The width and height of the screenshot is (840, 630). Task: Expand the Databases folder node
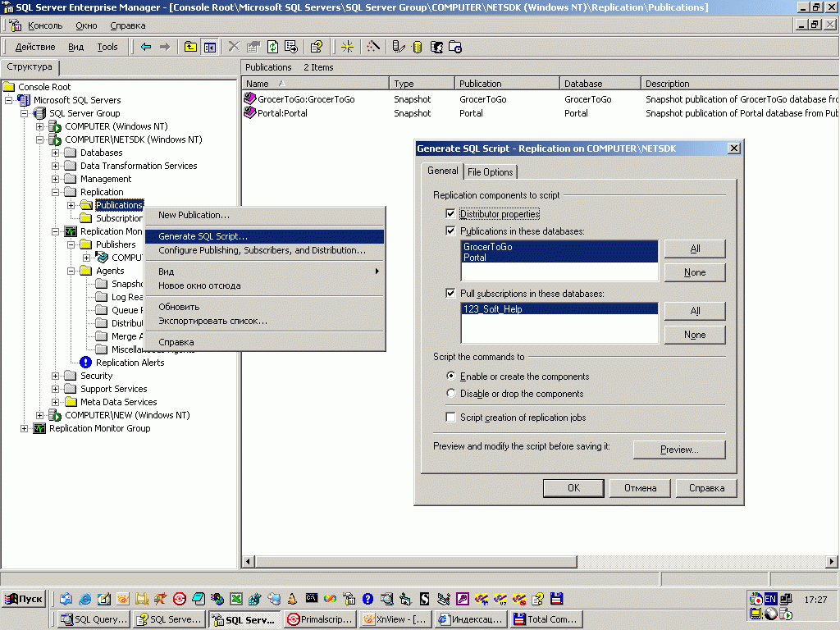(x=55, y=153)
